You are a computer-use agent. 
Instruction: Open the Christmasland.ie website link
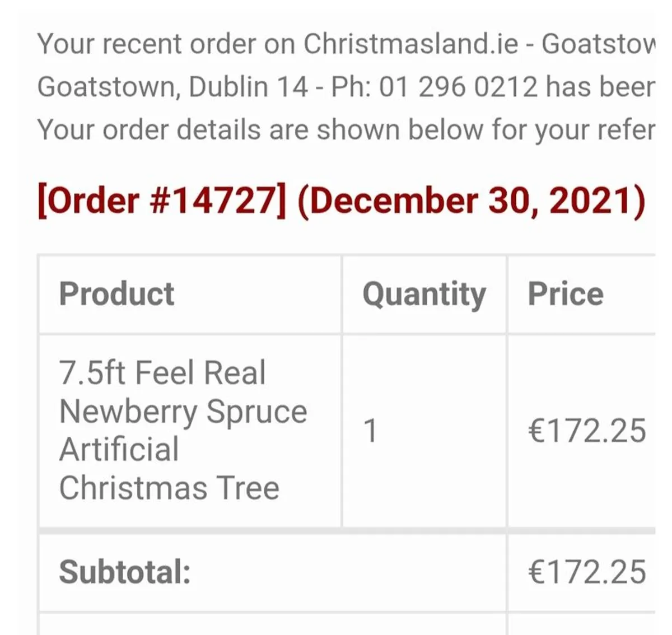[x=411, y=44]
